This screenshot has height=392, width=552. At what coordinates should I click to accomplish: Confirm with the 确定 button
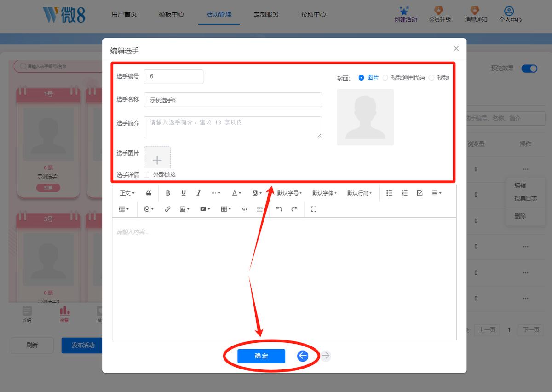(x=261, y=356)
